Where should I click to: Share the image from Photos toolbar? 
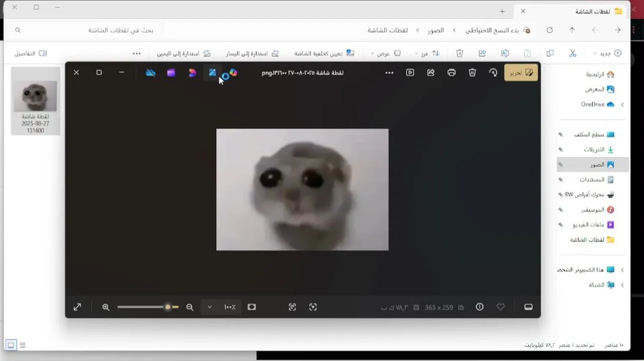[431, 73]
